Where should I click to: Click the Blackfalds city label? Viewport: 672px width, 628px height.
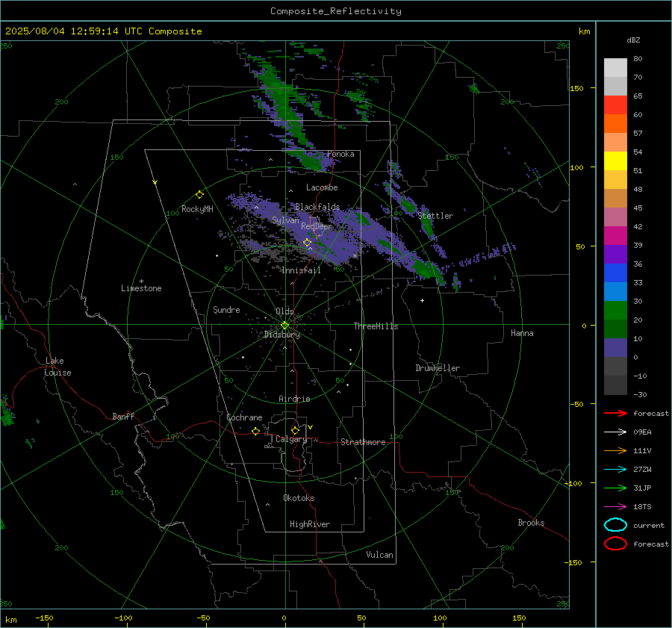tap(317, 207)
